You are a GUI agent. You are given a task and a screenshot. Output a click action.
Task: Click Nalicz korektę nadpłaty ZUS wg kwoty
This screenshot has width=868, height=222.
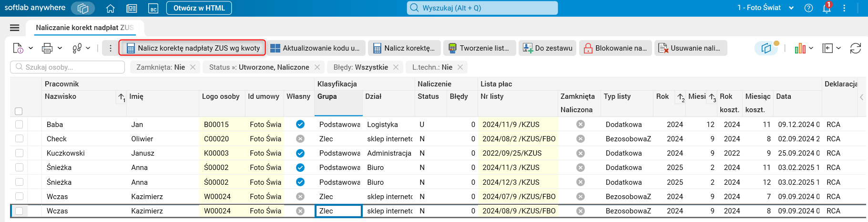point(192,48)
